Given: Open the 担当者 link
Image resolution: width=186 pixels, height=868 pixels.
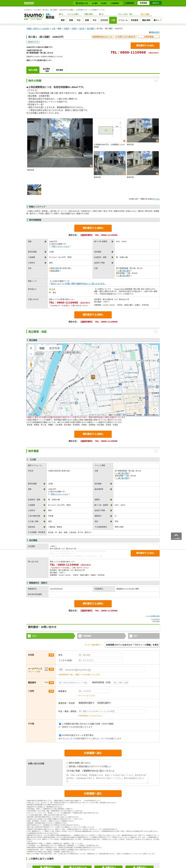Looking at the screenshot, I should 52,289.
